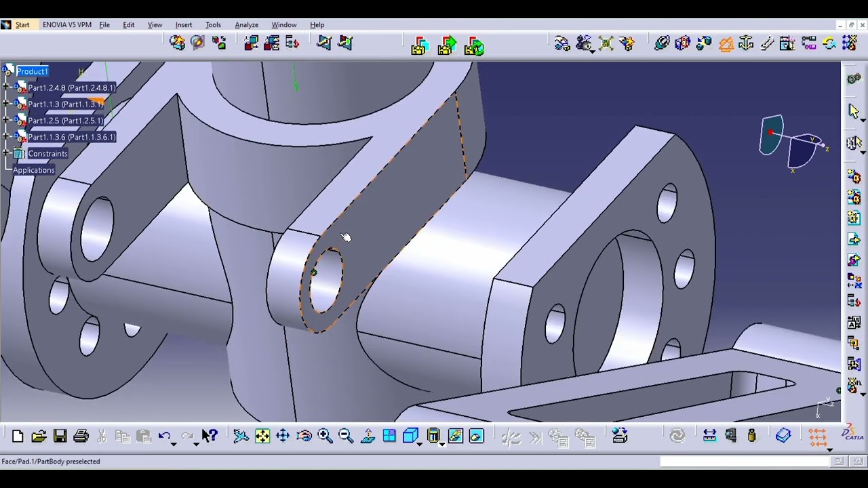
Task: Open the ENOVIA V5 VPM menu
Action: [67, 25]
